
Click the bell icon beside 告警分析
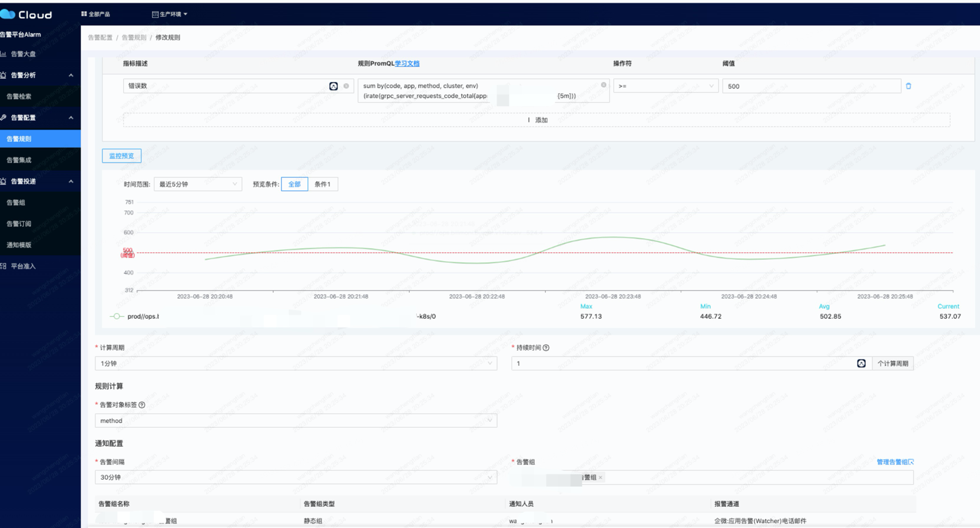click(4, 75)
